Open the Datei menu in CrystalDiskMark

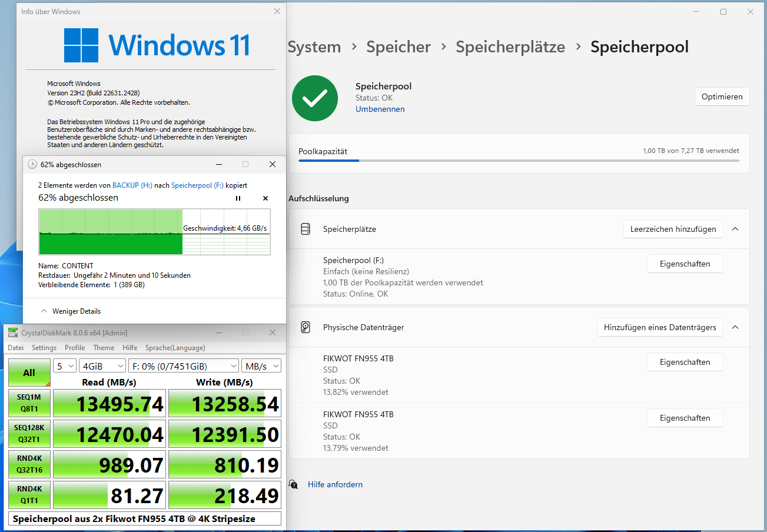coord(16,348)
